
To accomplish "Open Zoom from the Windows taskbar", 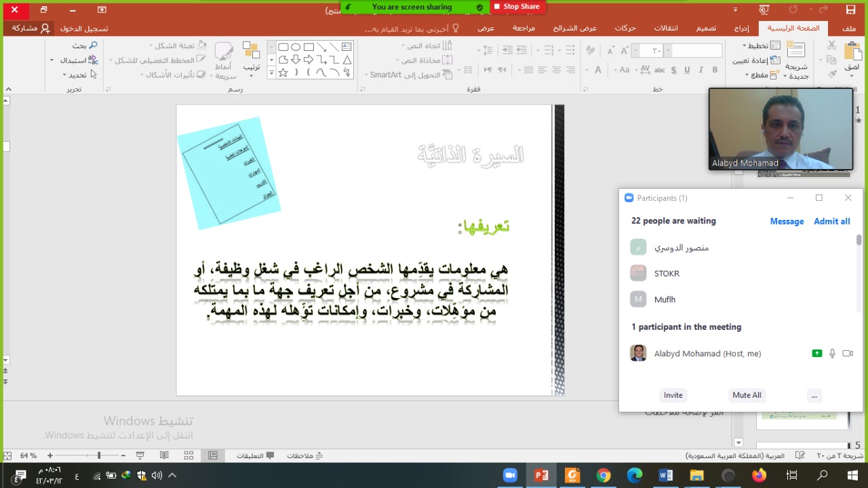I will pyautogui.click(x=509, y=475).
